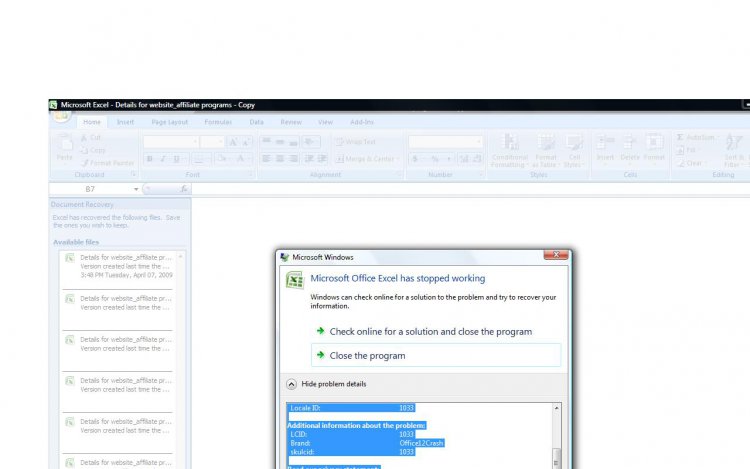Switch to the Add-Ins tab
Image resolution: width=750 pixels, height=469 pixels.
point(362,122)
